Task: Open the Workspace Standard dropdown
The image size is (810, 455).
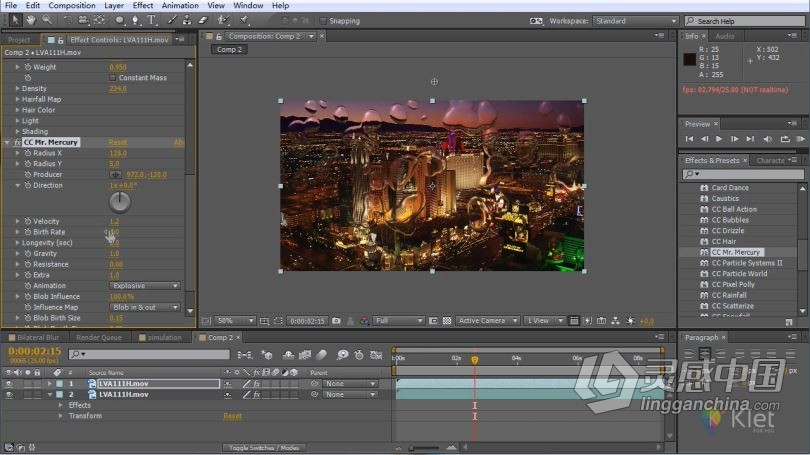Action: pos(635,21)
